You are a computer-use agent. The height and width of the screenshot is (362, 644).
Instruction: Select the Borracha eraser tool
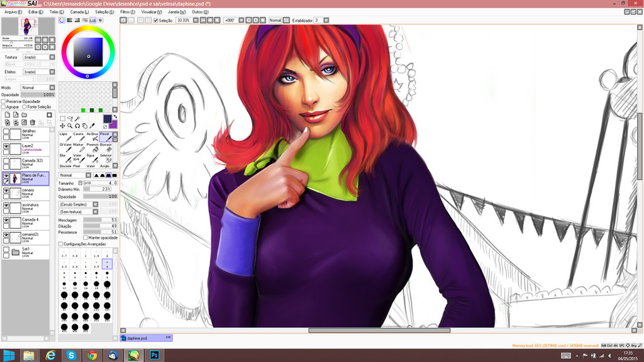(x=106, y=147)
